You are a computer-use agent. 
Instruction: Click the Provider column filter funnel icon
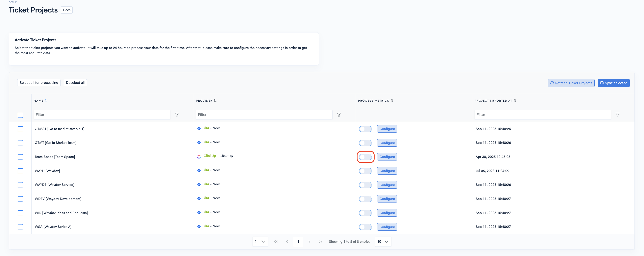click(338, 115)
